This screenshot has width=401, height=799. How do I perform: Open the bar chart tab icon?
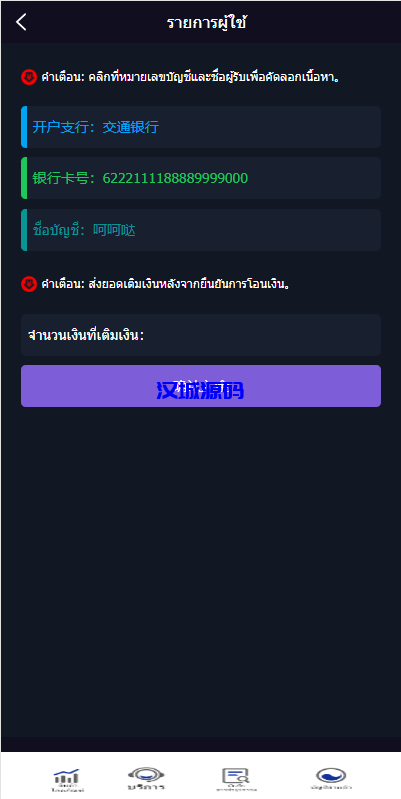point(67,777)
